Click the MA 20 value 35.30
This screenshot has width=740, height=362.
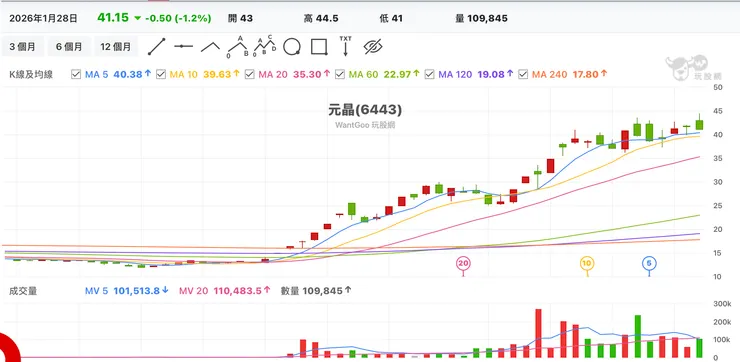[x=308, y=74]
